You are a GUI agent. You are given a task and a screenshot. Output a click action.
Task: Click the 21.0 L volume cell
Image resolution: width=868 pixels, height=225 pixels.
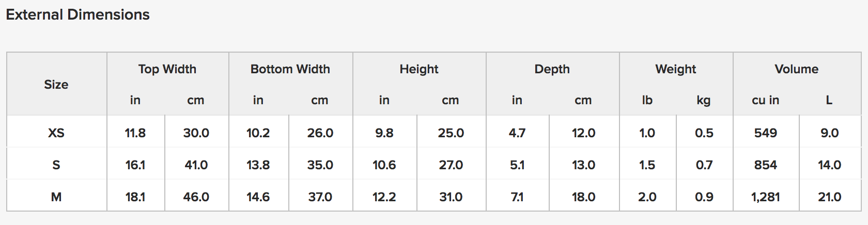click(830, 197)
